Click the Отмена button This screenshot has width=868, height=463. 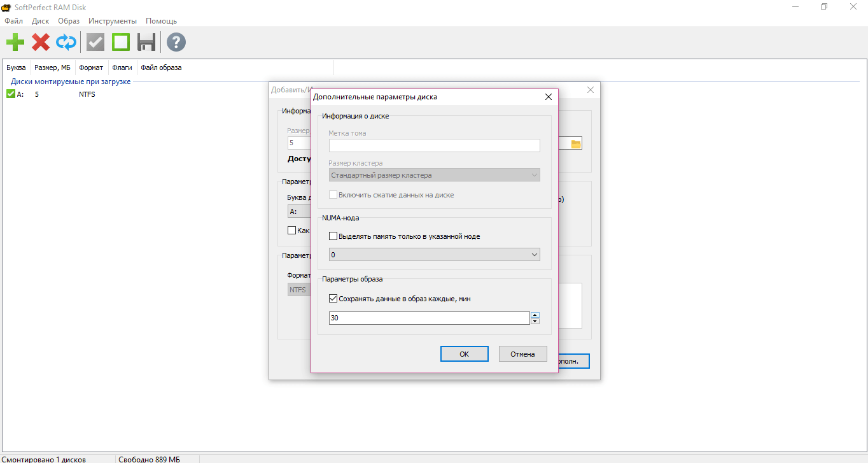coord(523,354)
